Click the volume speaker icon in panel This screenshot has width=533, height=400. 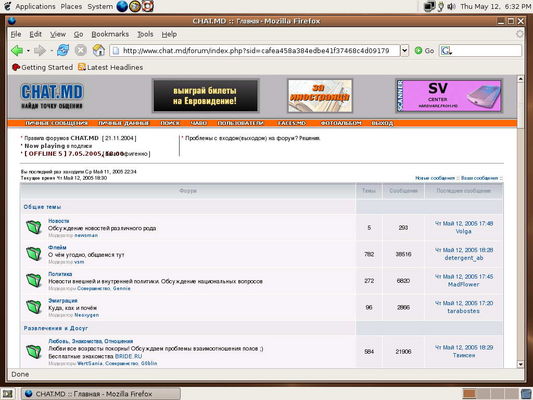451,6
